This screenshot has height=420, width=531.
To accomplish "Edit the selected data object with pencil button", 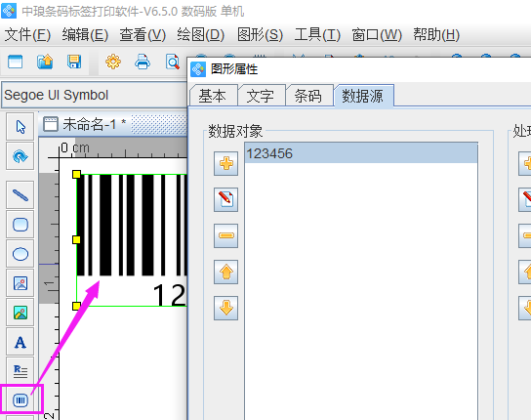I will click(x=225, y=199).
